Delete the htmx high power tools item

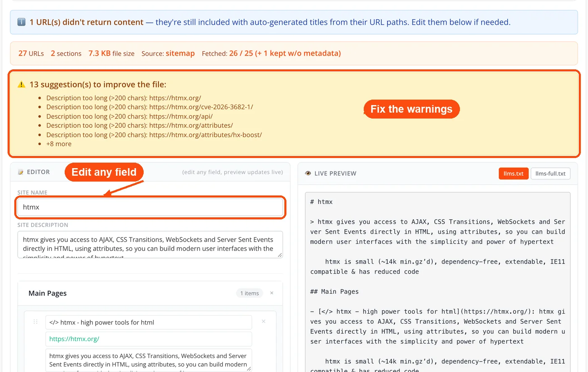(x=264, y=322)
